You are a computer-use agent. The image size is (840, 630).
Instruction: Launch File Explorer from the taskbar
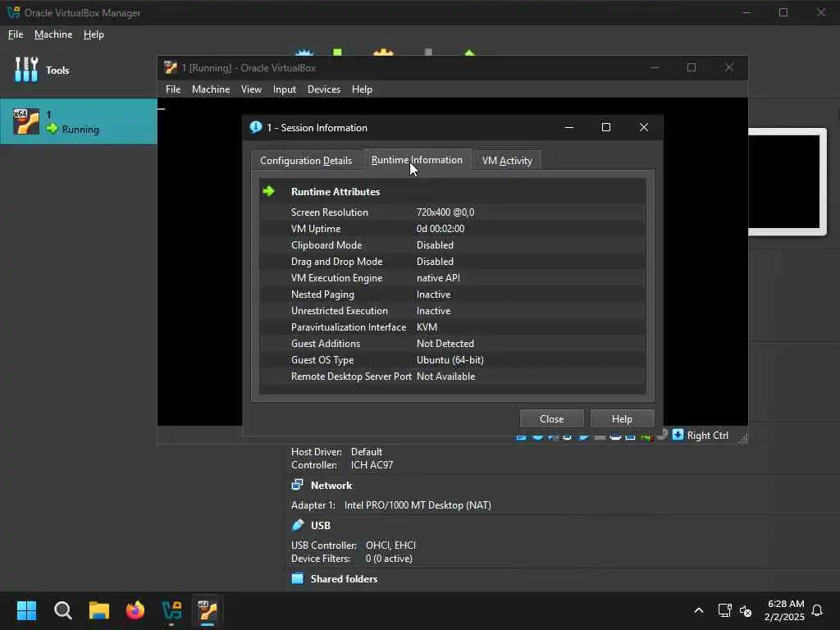[x=99, y=610]
